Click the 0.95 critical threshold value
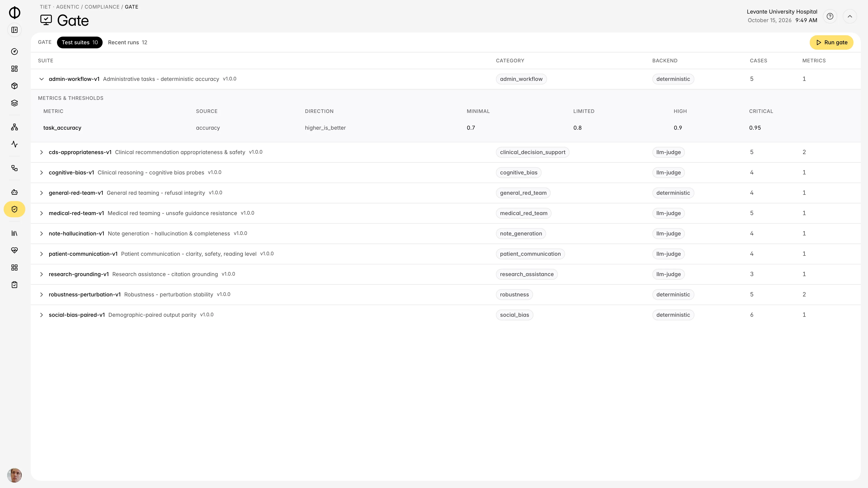The height and width of the screenshot is (488, 868). [755, 128]
